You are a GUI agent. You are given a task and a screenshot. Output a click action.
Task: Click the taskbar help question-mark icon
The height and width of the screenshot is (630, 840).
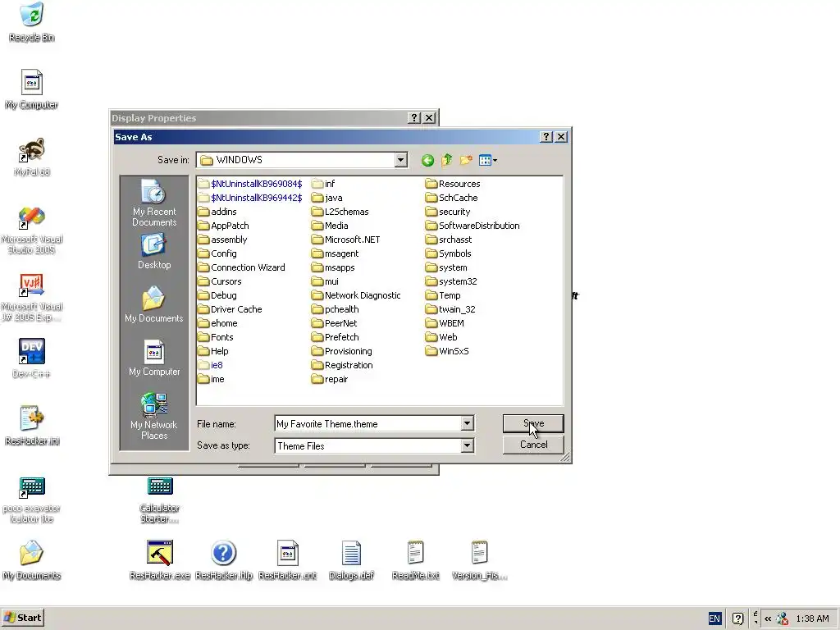(737, 619)
